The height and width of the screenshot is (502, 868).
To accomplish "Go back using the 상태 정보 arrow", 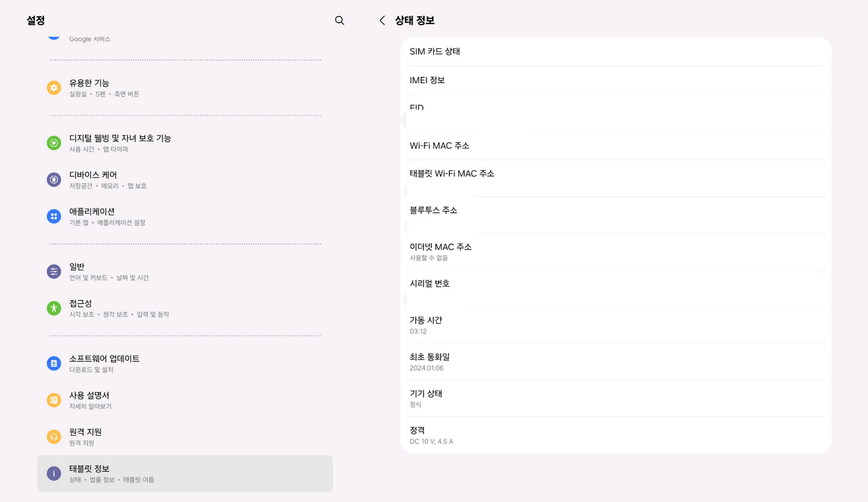I will tap(381, 21).
